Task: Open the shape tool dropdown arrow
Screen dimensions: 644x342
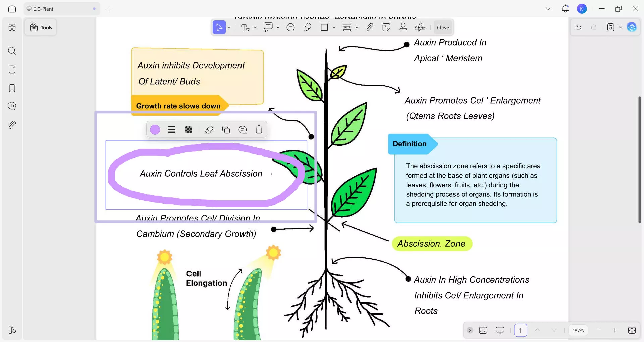Action: click(334, 27)
